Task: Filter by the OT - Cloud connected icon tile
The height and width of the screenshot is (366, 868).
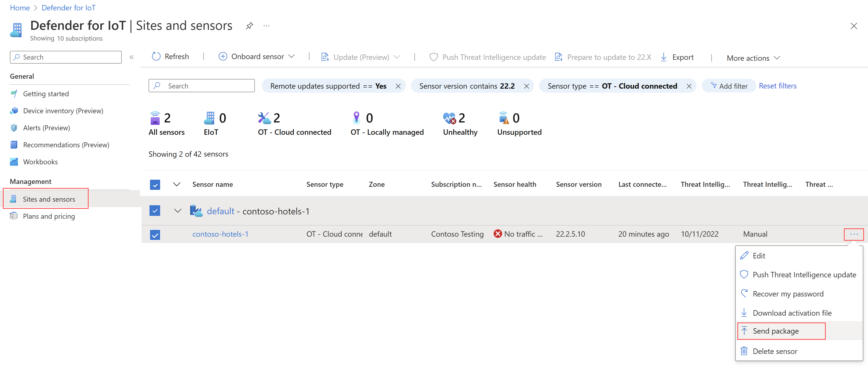Action: pos(264,118)
